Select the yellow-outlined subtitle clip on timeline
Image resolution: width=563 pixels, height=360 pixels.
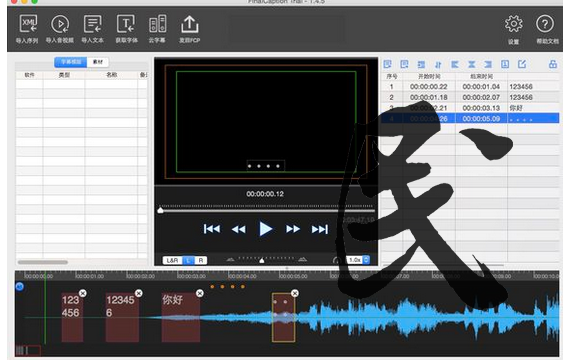[283, 318]
